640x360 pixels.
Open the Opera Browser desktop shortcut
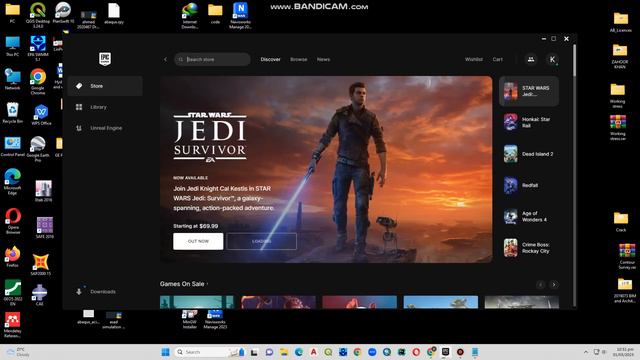(13, 221)
